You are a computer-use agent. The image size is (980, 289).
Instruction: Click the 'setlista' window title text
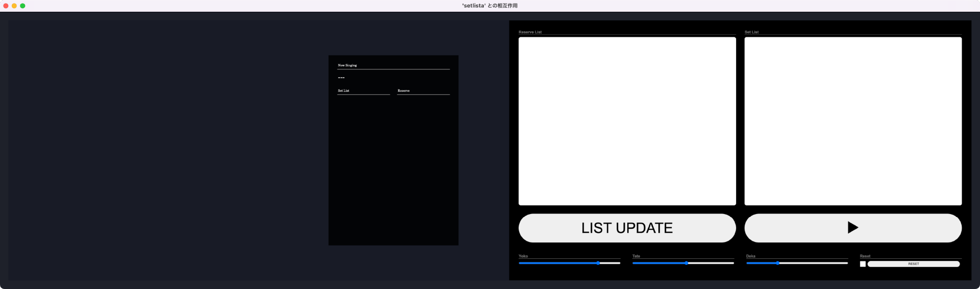[489, 6]
